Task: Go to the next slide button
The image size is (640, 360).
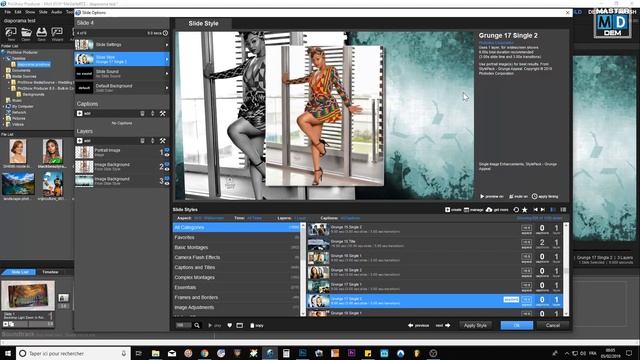Action: pos(443,325)
